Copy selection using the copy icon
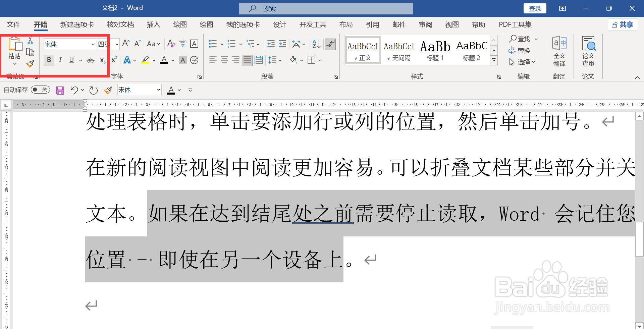The height and width of the screenshot is (329, 644). 30,52
